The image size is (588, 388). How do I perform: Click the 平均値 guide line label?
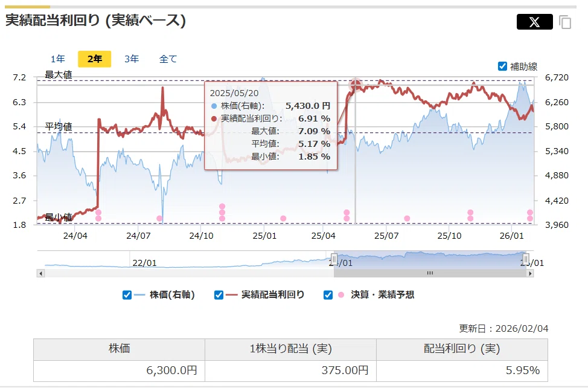(59, 126)
